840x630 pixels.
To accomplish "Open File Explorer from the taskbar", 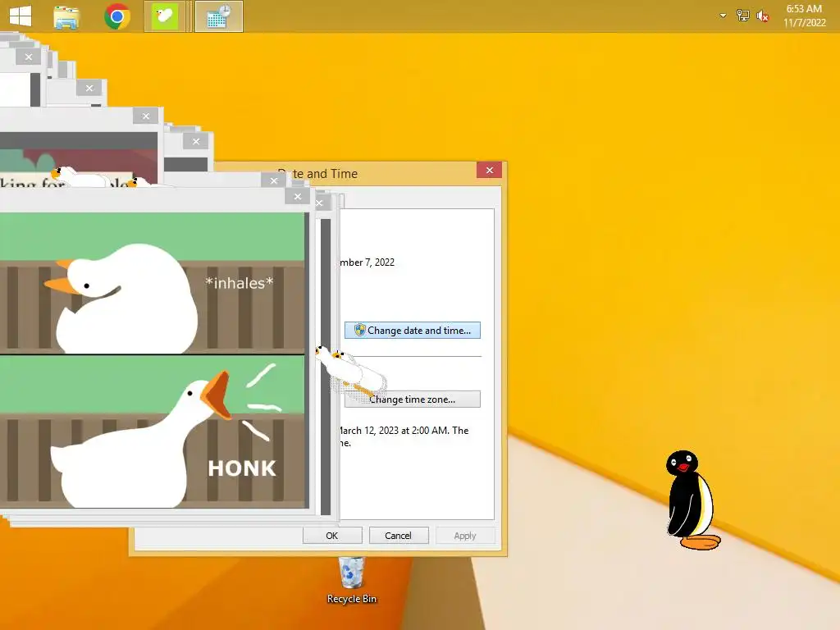I will (x=66, y=16).
